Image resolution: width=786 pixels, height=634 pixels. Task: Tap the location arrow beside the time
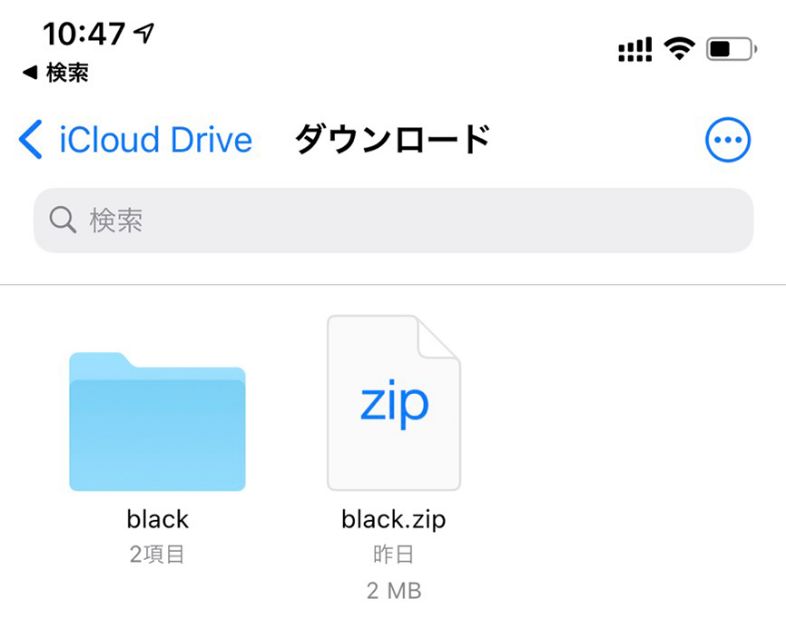144,34
